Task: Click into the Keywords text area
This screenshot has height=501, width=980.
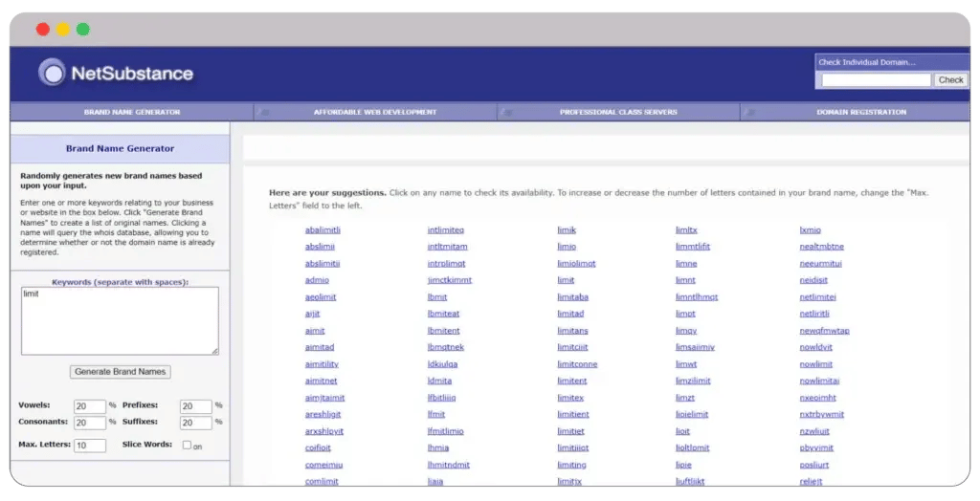Action: tap(120, 320)
